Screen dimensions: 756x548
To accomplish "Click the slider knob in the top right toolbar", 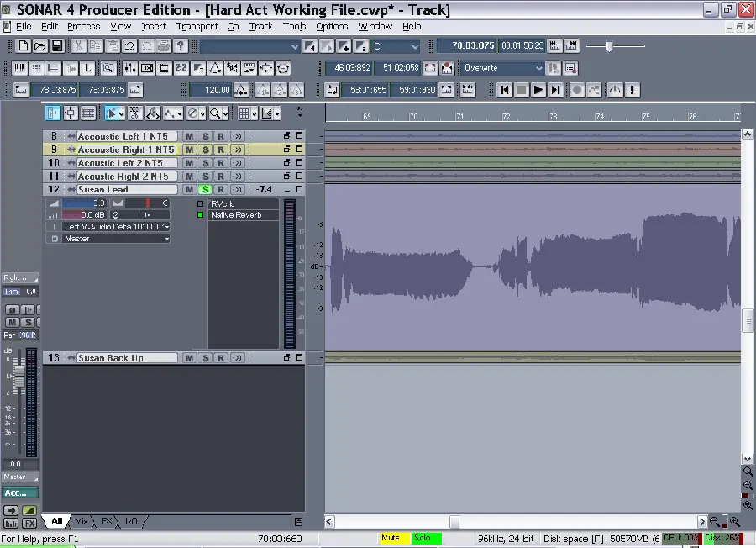I will point(609,46).
